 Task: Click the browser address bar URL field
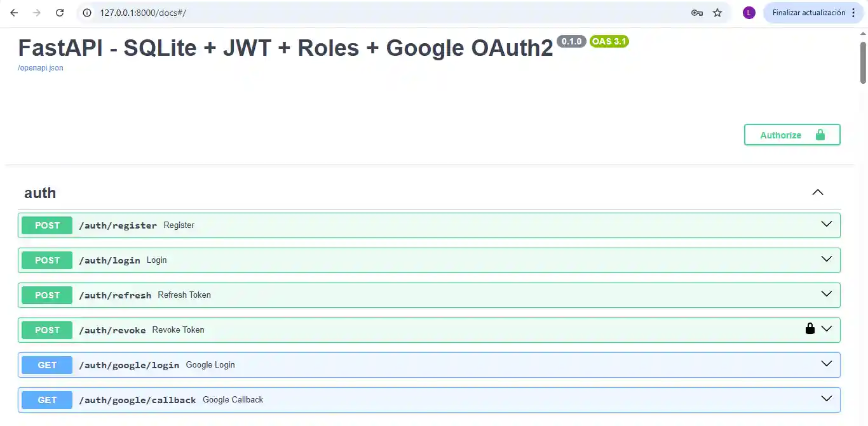tap(381, 13)
